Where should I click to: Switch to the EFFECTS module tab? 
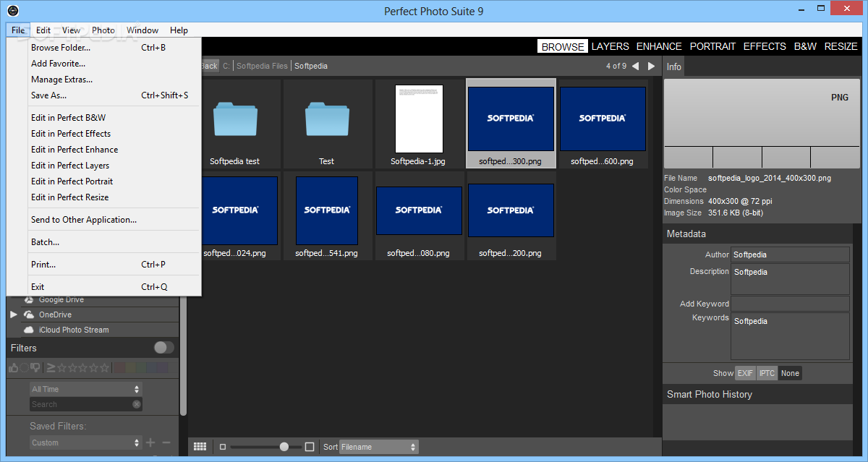[765, 46]
